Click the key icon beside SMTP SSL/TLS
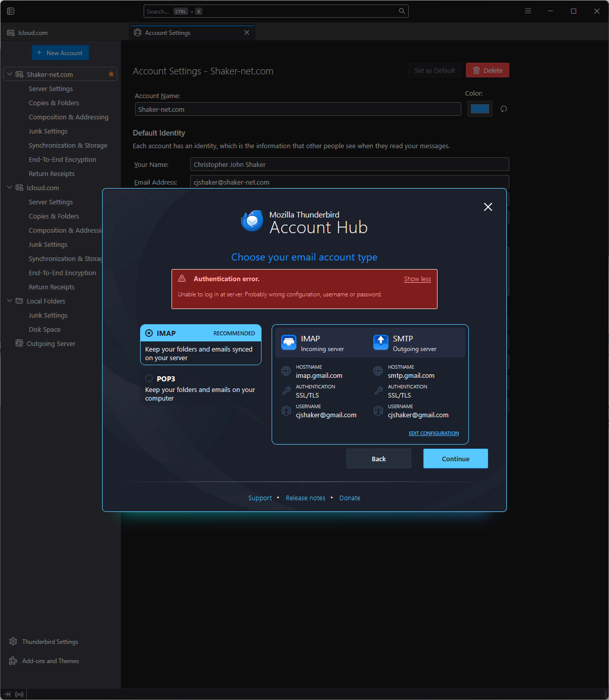 pos(378,391)
